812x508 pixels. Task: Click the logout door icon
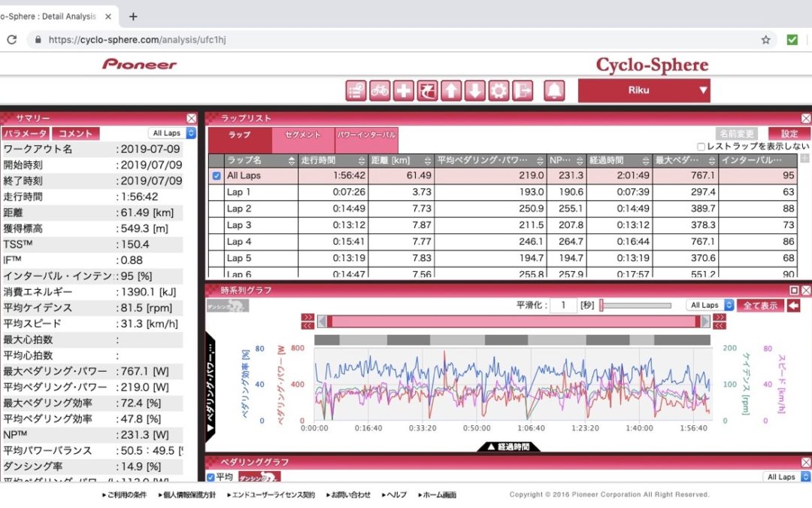point(523,91)
